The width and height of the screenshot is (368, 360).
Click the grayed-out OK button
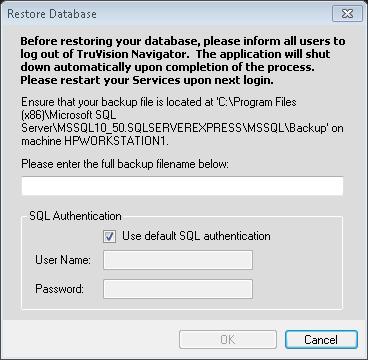pyautogui.click(x=228, y=339)
